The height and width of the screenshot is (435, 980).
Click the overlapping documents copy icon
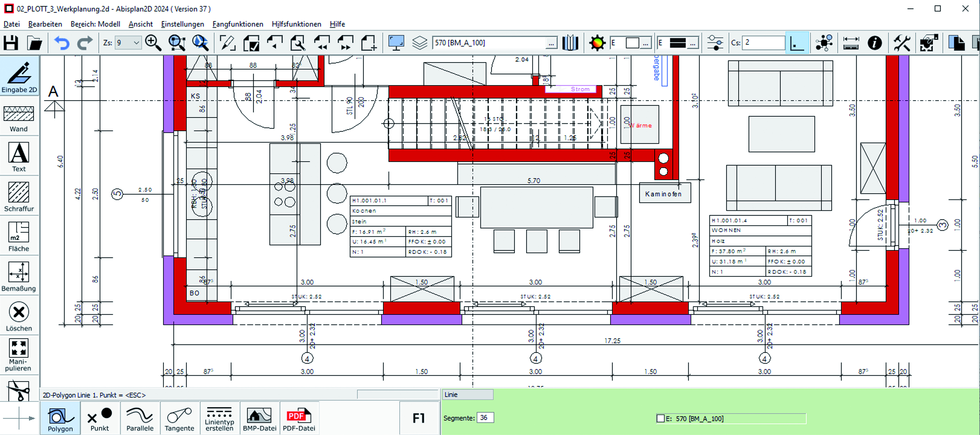(956, 43)
